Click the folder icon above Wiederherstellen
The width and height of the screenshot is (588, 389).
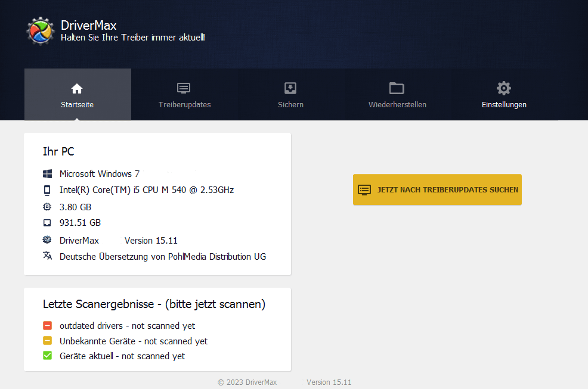pyautogui.click(x=397, y=88)
